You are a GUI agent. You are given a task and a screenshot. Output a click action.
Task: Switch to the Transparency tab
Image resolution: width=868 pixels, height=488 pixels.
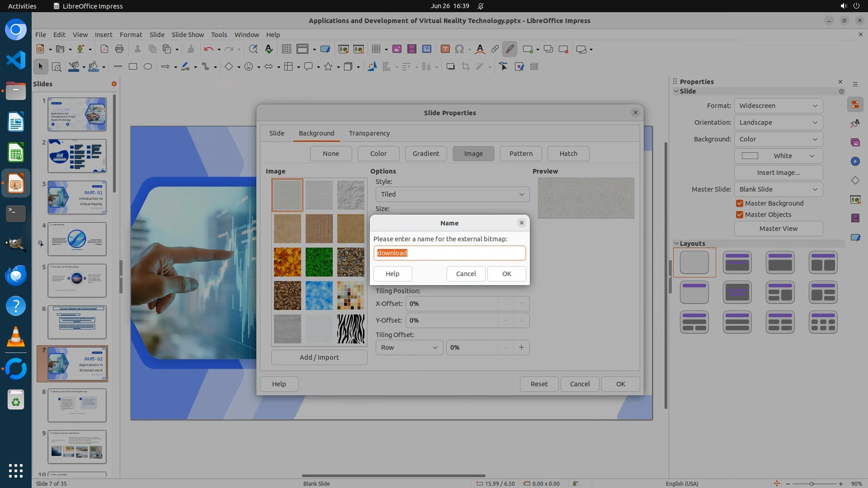[x=369, y=133]
